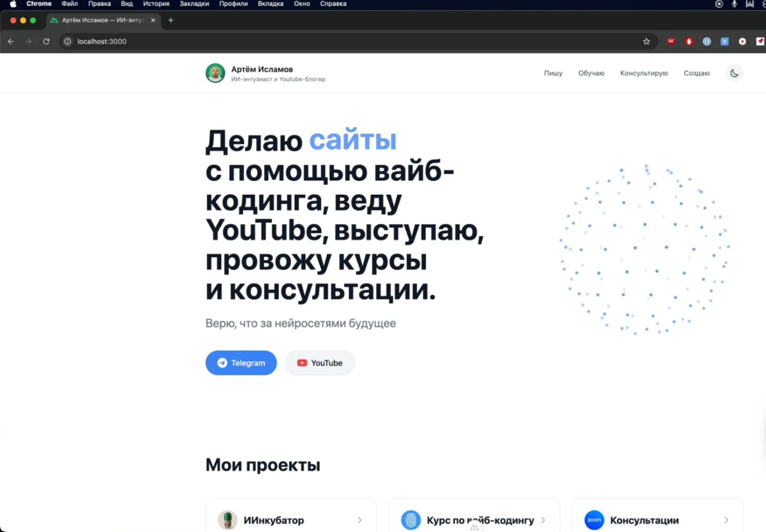
Task: Open the История menu
Action: click(x=156, y=4)
